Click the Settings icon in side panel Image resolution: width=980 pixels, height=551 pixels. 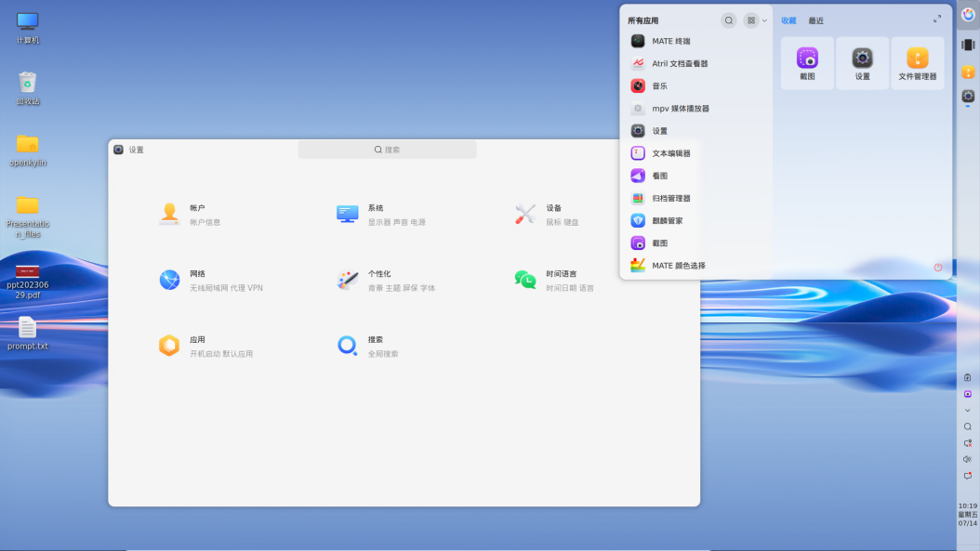[968, 97]
